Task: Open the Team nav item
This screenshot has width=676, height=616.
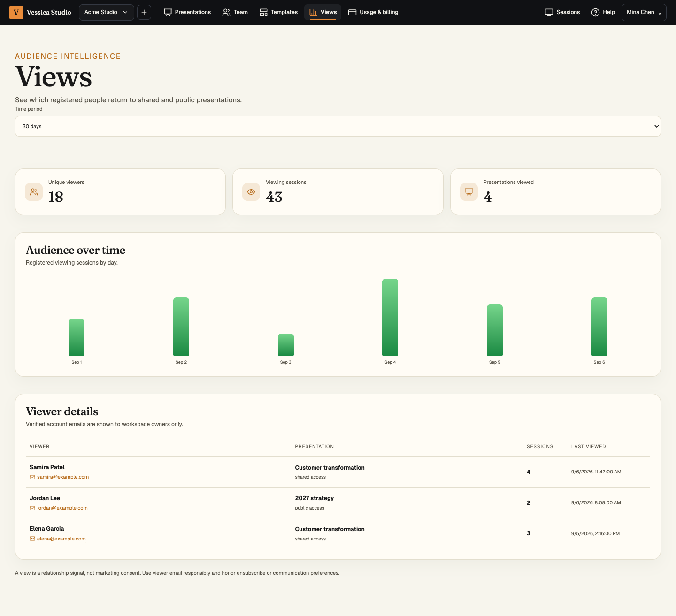Action: (x=235, y=12)
